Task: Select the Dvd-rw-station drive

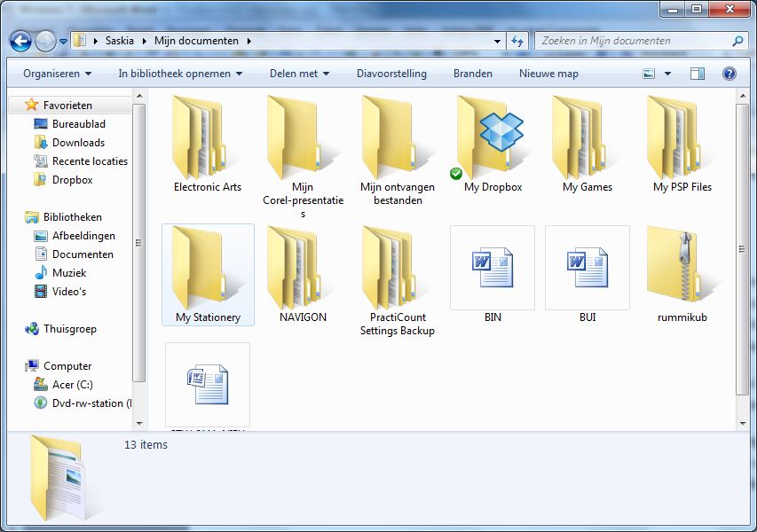Action: (x=83, y=403)
